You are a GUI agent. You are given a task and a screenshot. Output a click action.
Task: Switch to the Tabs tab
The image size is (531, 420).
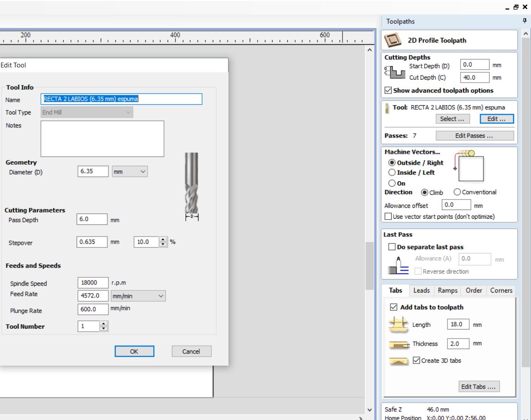tap(396, 290)
